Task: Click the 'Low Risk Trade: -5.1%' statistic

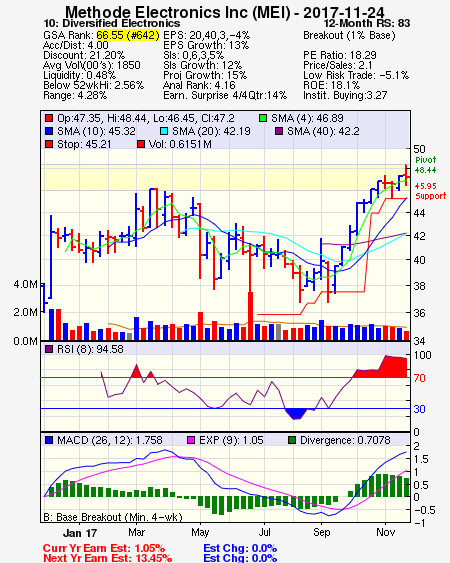Action: tap(356, 75)
